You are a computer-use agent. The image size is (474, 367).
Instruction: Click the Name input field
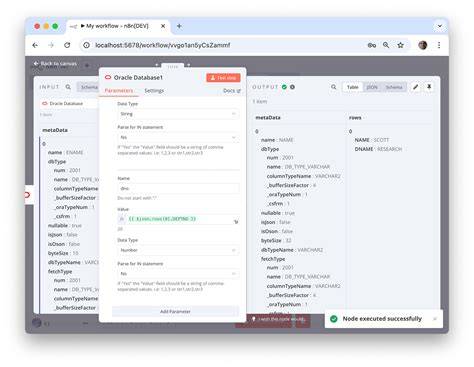(x=178, y=188)
